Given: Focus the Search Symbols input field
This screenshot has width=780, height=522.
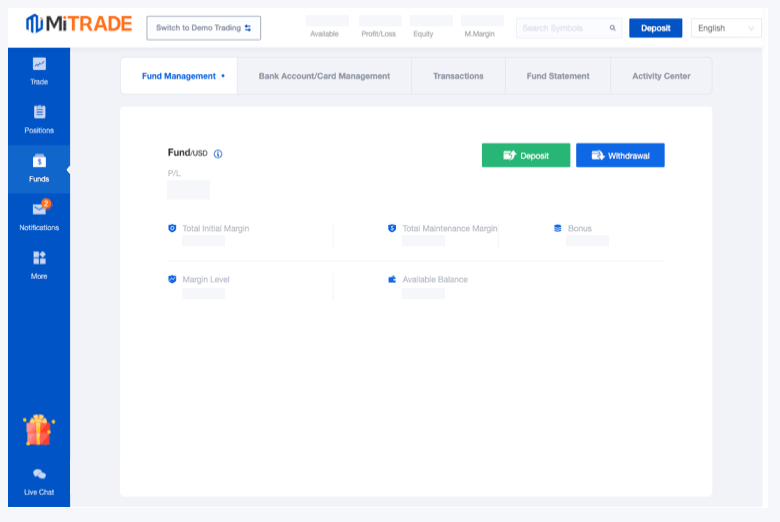Looking at the screenshot, I should (562, 28).
